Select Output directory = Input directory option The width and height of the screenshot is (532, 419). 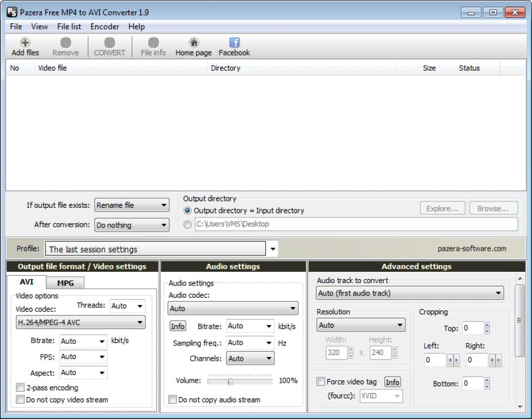tap(187, 211)
